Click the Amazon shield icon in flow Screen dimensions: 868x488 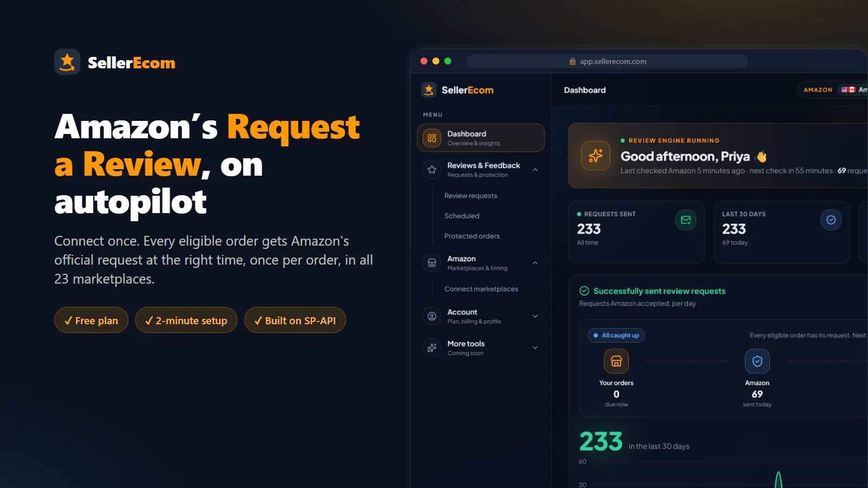pos(757,361)
